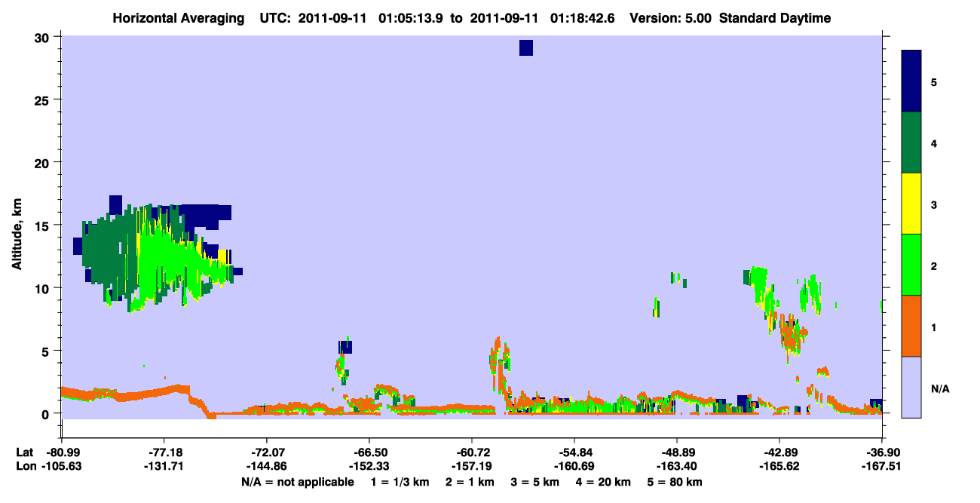Viewport: 980px width, 503px height.
Task: Click latitude value -72.07
Action: [266, 452]
